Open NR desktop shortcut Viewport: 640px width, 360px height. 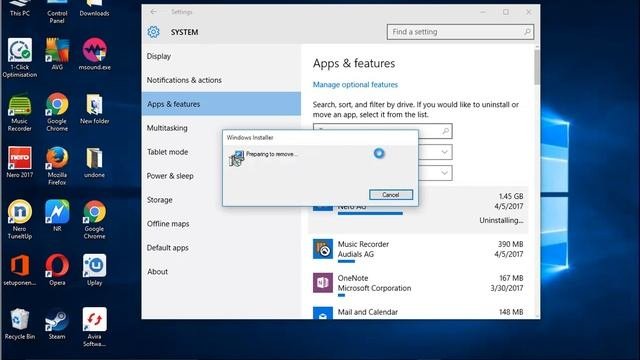[x=57, y=216]
